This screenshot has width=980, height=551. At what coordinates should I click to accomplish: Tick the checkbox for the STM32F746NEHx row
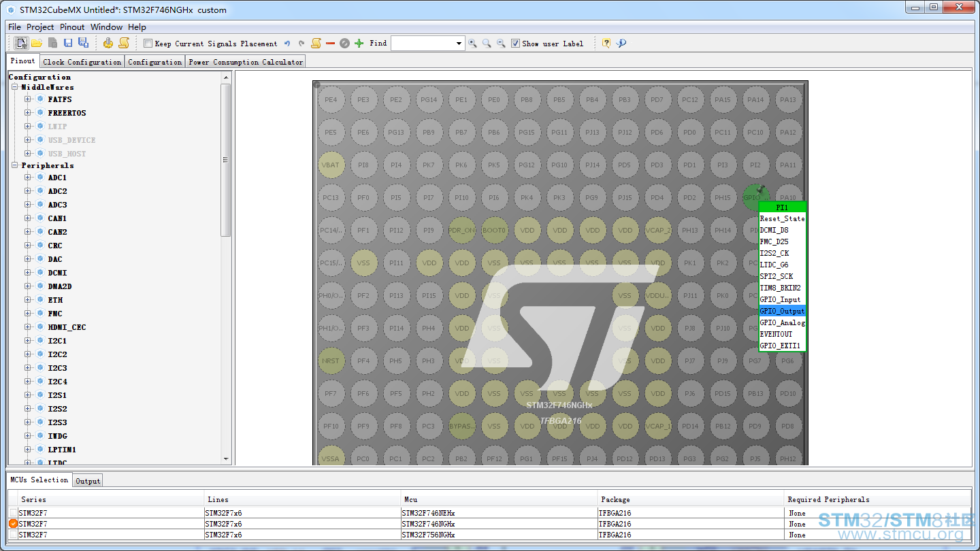coord(14,513)
